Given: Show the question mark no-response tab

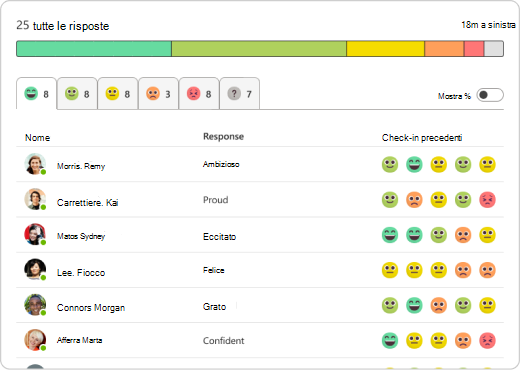Looking at the screenshot, I should 240,94.
